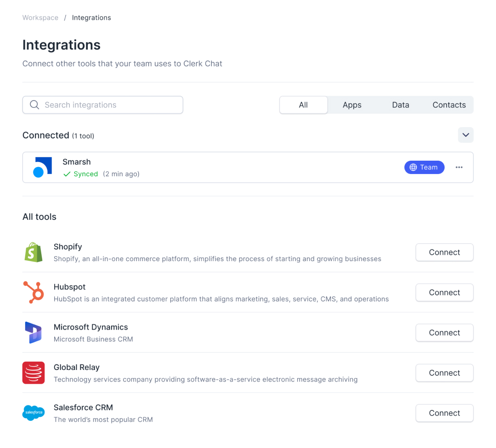Click 'The world's most popular CRM' text
The height and width of the screenshot is (448, 496).
(103, 420)
